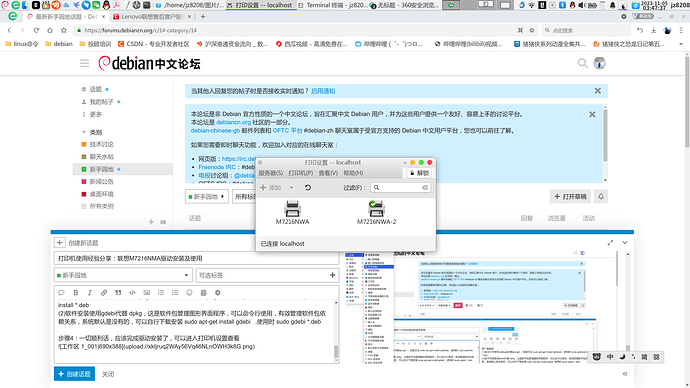
Task: Go to browser home page
Action: 50,30
